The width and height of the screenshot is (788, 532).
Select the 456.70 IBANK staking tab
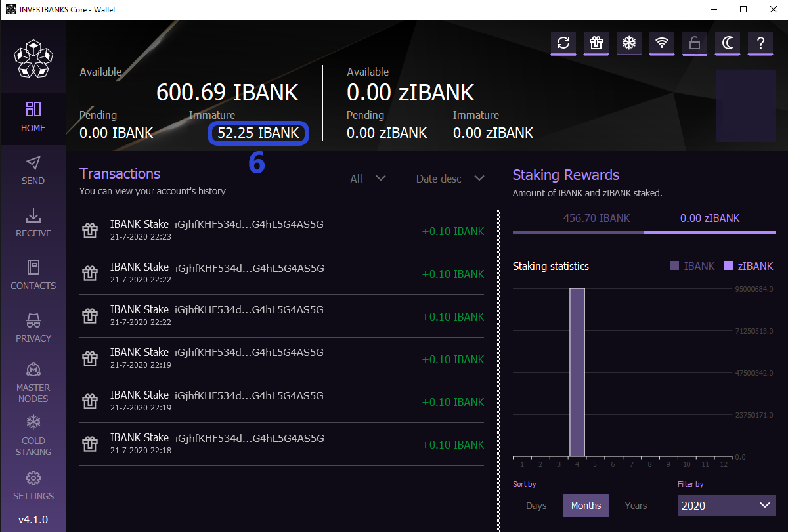[579, 220]
